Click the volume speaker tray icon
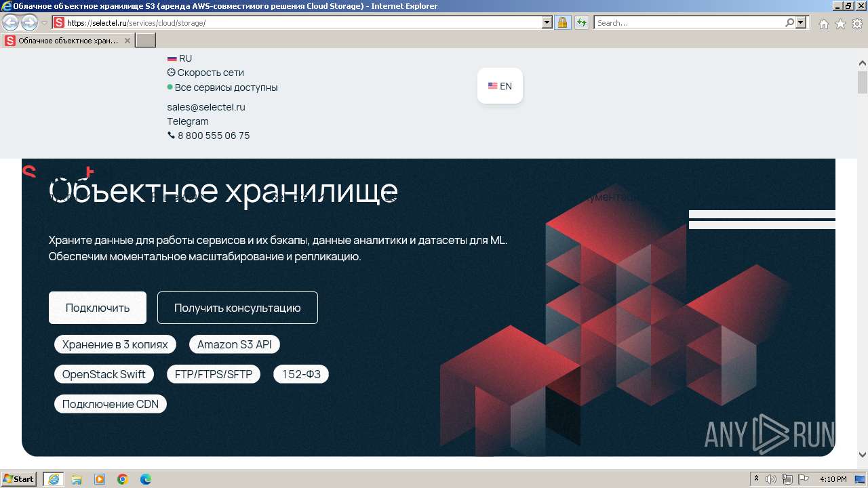Image resolution: width=868 pixels, height=488 pixels. [x=772, y=479]
